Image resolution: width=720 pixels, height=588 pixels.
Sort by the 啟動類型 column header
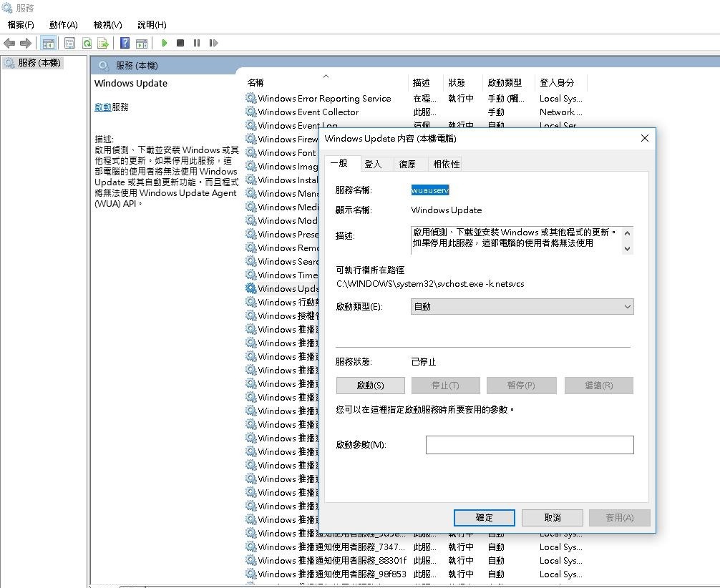tap(509, 83)
